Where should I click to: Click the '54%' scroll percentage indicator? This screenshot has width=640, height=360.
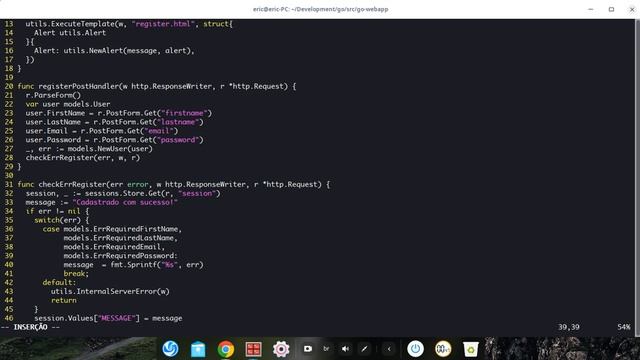pyautogui.click(x=624, y=327)
